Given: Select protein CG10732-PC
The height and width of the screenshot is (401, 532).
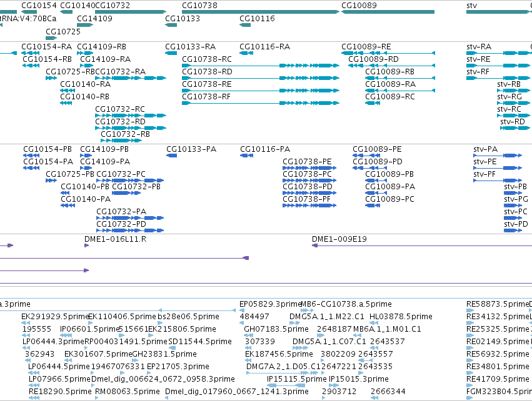Looking at the screenshot, I should [121, 174].
